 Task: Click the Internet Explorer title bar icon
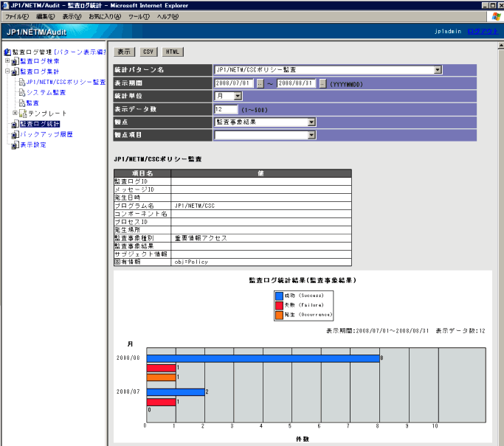click(x=5, y=5)
